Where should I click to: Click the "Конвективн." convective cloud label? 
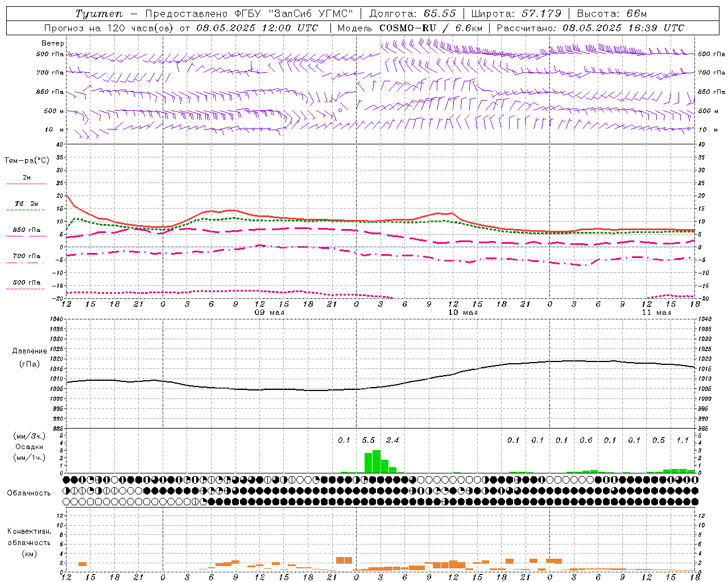pyautogui.click(x=29, y=531)
